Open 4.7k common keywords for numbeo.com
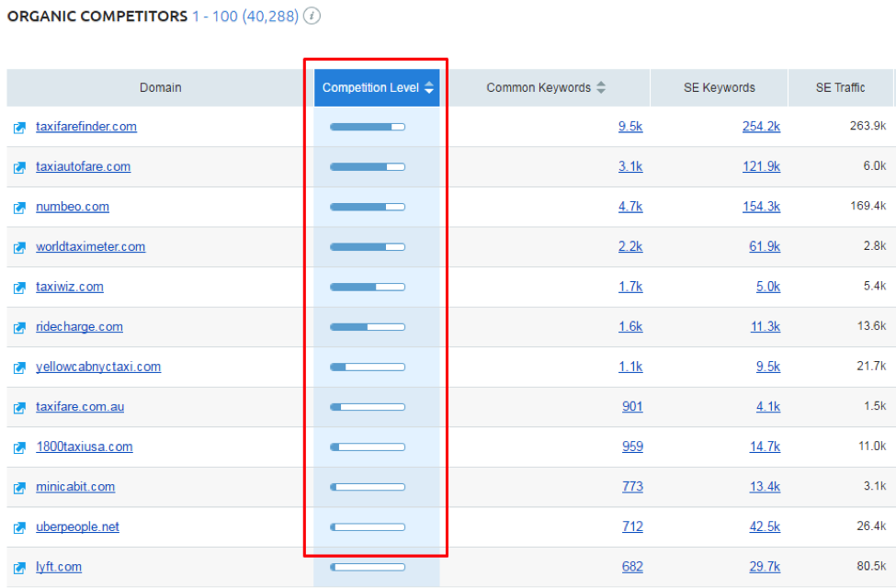The image size is (896, 588). 630,207
